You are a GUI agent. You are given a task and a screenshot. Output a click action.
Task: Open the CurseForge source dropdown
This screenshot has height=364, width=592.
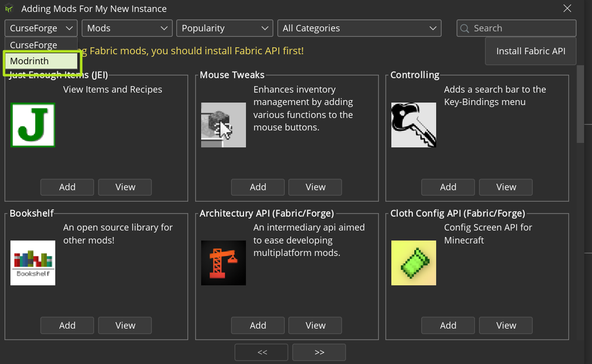click(x=41, y=28)
